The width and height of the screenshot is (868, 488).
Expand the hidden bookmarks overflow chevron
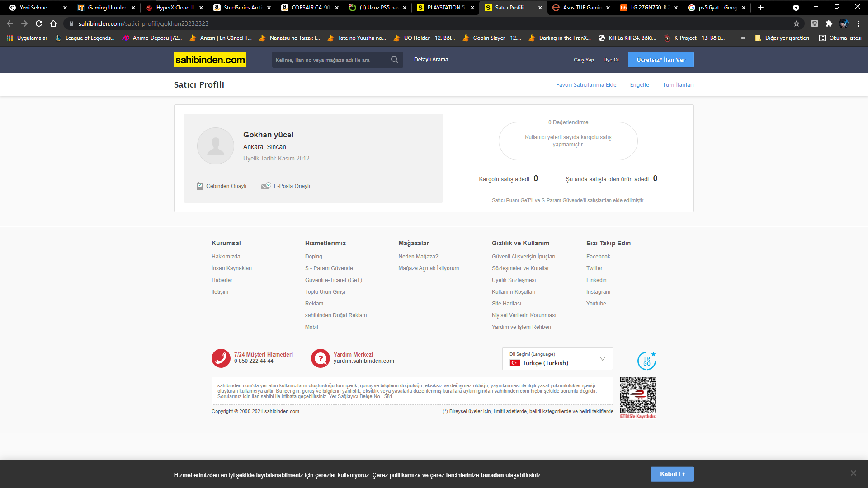(x=743, y=38)
